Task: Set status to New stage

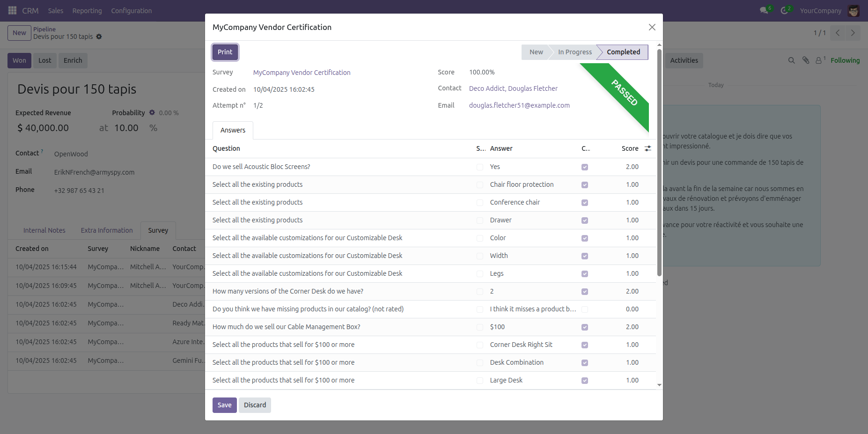Action: pos(536,52)
